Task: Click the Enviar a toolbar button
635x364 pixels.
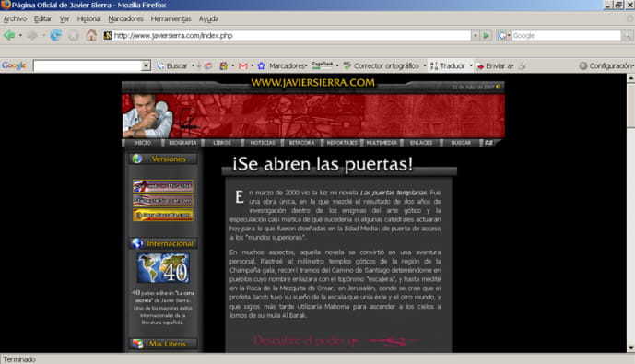Action: (x=495, y=65)
